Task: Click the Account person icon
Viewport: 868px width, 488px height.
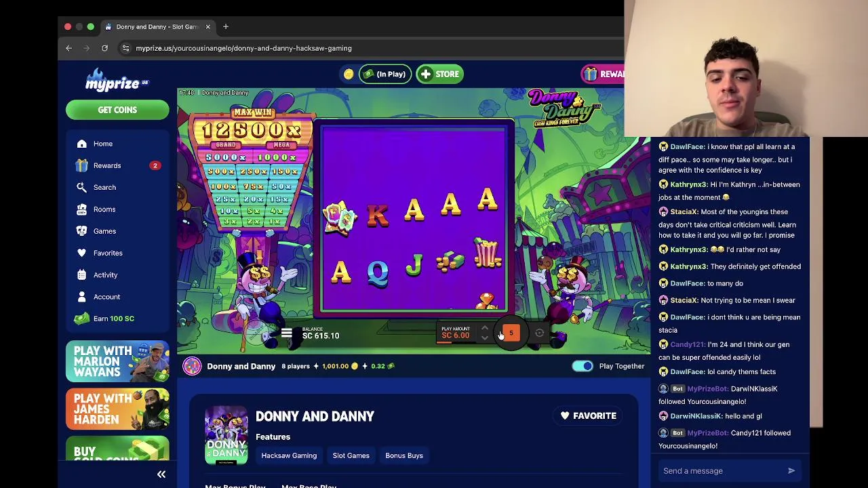Action: tap(81, 297)
